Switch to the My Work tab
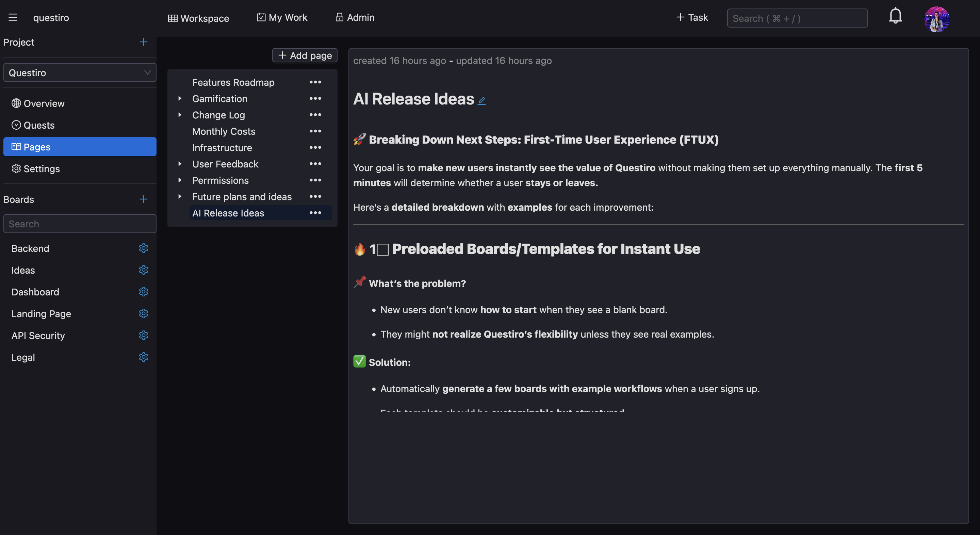The width and height of the screenshot is (980, 535). 282,17
